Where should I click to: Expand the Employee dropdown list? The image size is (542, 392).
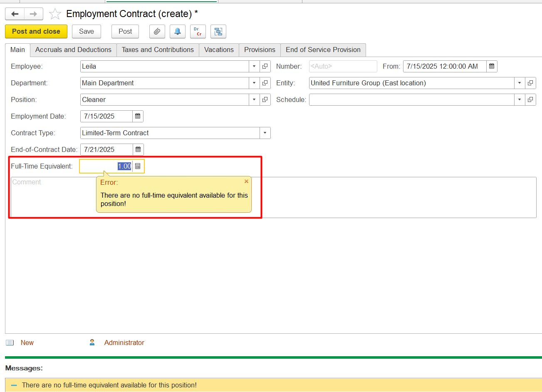(x=254, y=66)
